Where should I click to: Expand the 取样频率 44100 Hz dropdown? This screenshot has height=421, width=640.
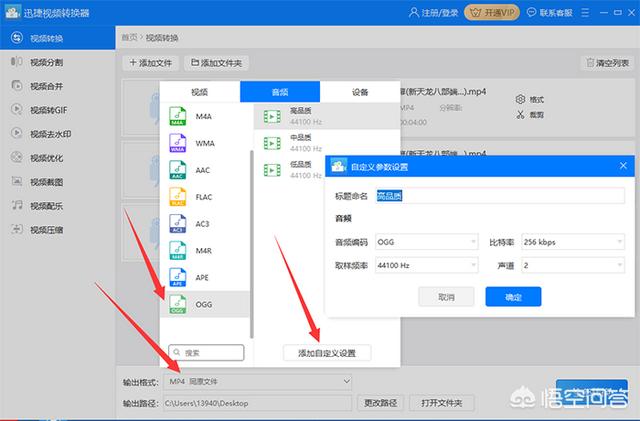[x=427, y=265]
